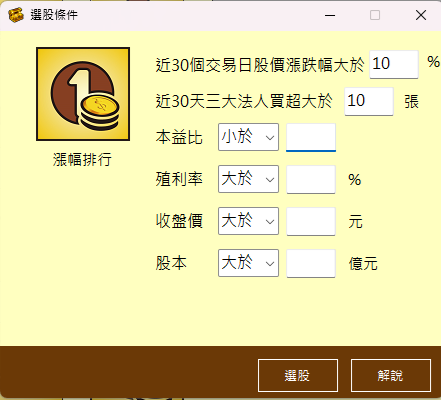Focus the 近30個交易日股價漲跌幅 percent input
Screen dimensions: 441x400
(394, 64)
